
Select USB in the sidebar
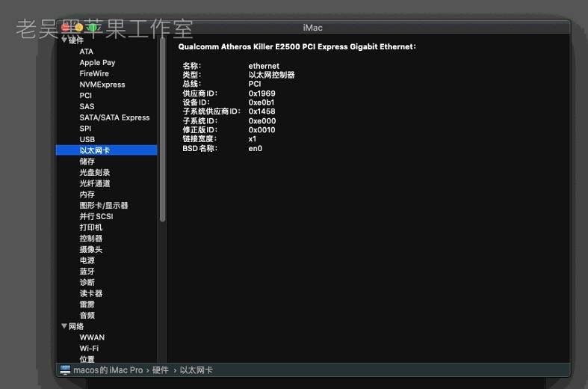[x=87, y=139]
